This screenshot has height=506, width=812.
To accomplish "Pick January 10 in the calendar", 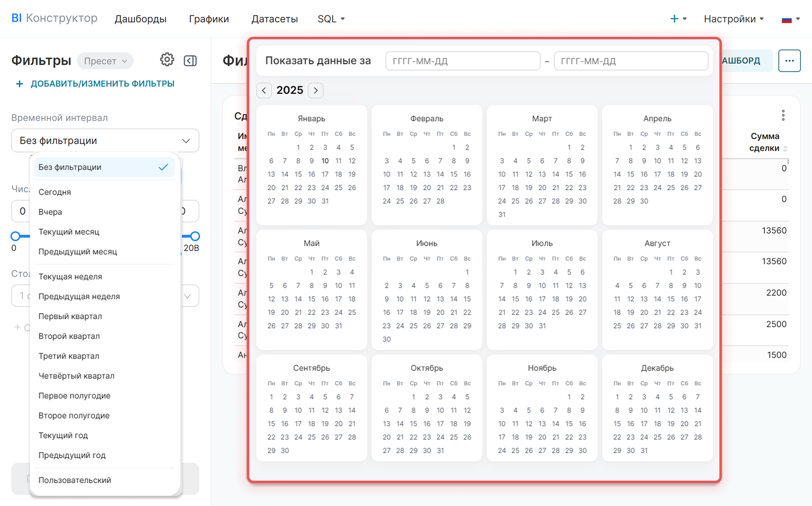I will tap(325, 161).
